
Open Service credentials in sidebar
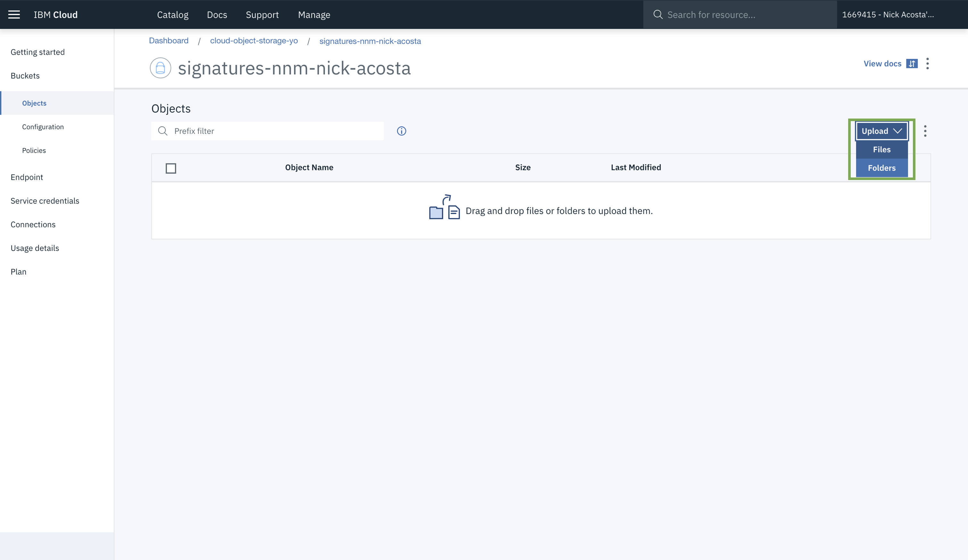click(x=45, y=201)
